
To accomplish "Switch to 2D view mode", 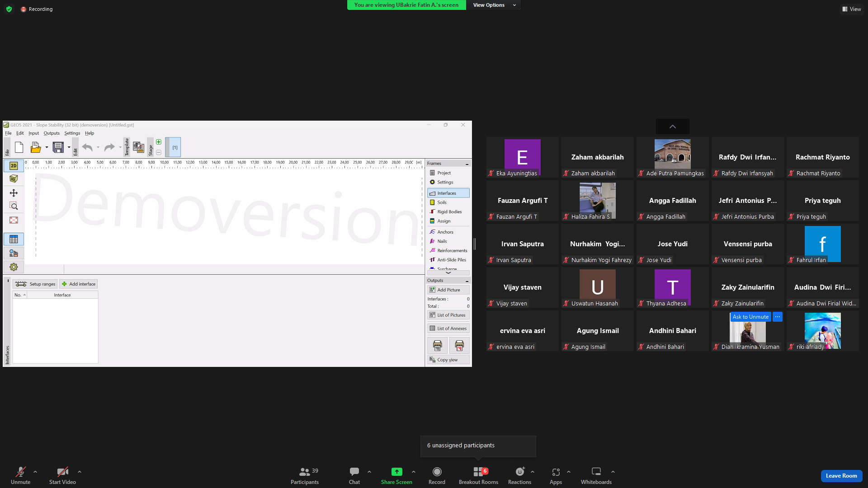I will click(x=14, y=166).
